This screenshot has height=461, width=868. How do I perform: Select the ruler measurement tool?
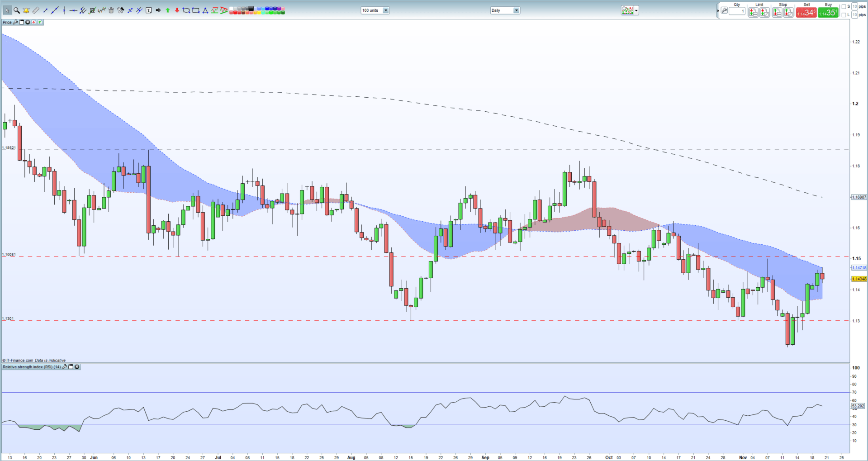(36, 10)
